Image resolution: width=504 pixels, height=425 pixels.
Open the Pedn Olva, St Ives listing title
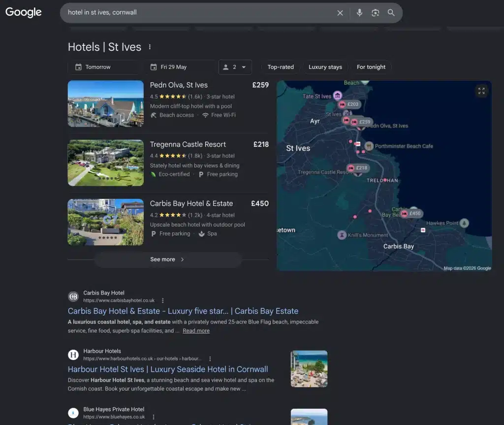click(x=179, y=85)
